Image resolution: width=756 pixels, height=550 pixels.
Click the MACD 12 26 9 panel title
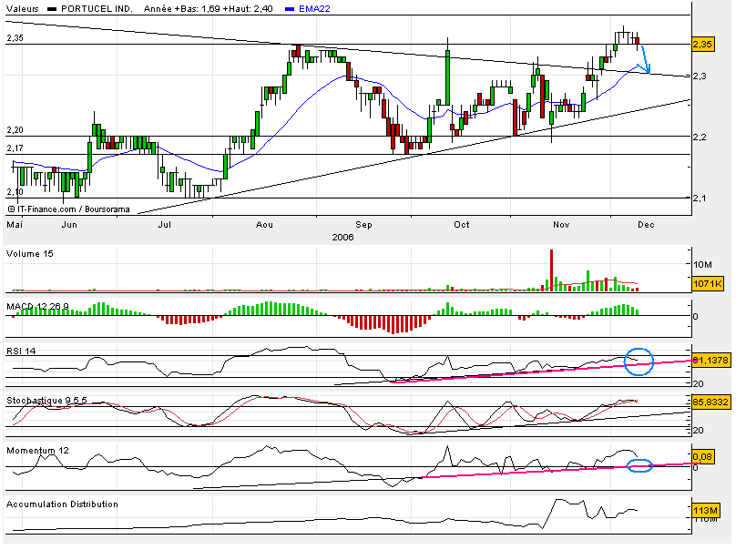[x=37, y=307]
